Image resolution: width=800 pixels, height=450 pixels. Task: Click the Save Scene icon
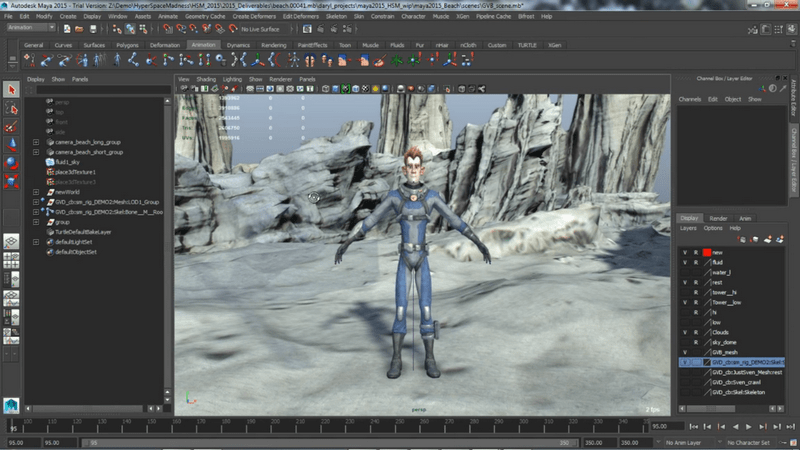point(92,29)
